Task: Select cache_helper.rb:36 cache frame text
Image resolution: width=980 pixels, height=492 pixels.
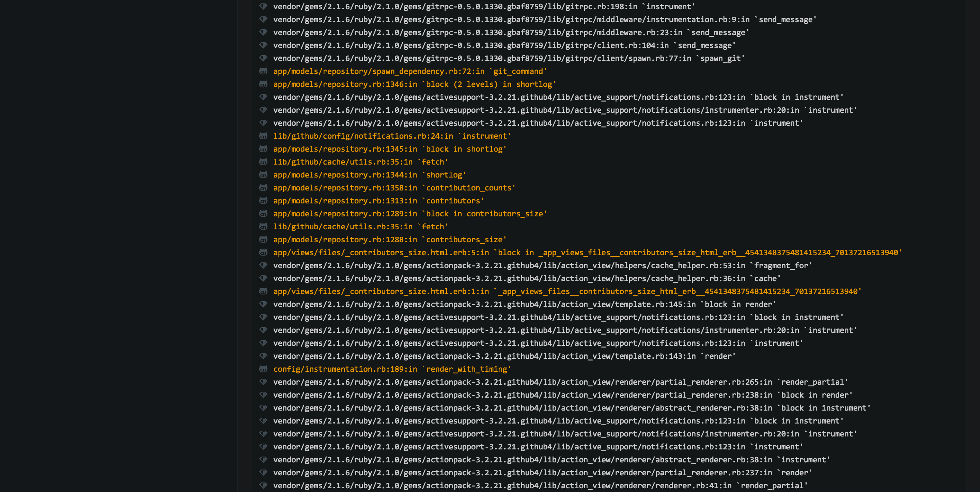Action: coord(527,278)
